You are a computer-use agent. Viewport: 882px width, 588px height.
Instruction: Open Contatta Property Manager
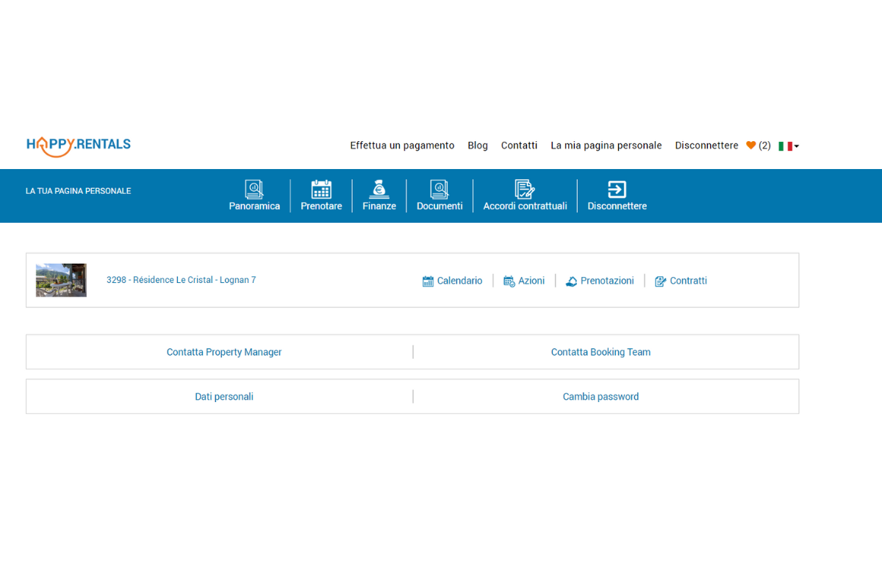tap(224, 351)
